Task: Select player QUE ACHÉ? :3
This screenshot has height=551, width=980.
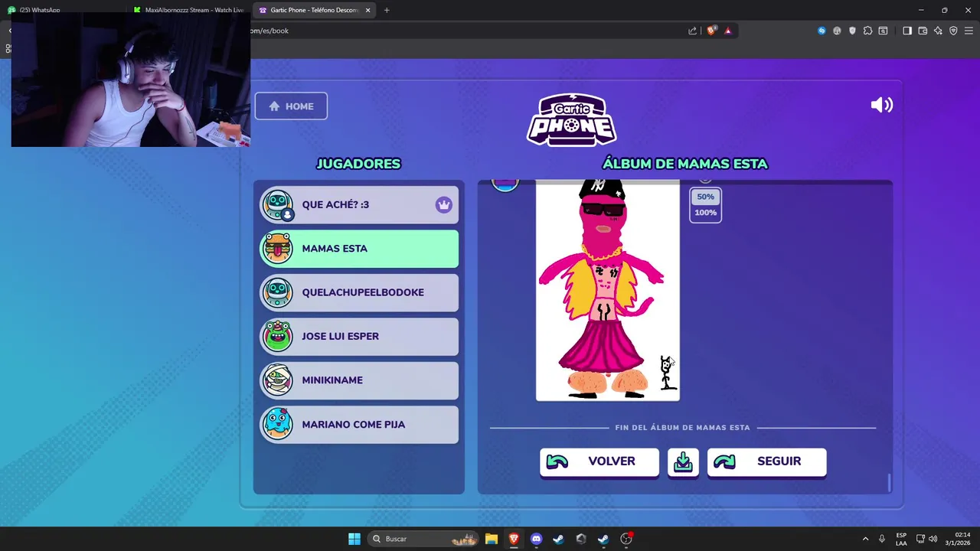Action: coord(359,205)
